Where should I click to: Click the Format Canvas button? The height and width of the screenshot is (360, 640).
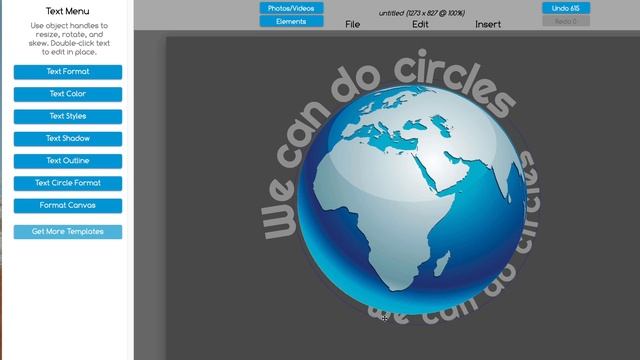tap(68, 206)
